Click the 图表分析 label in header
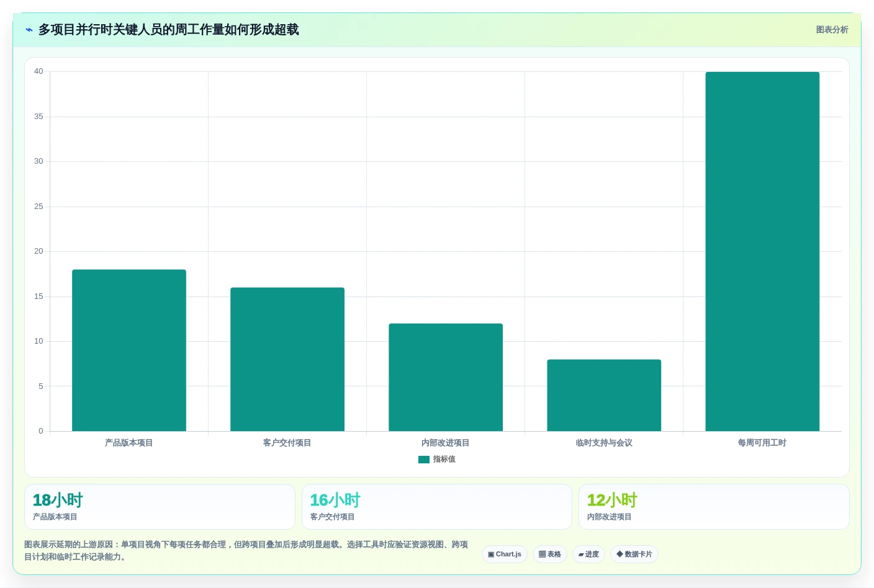874x588 pixels. click(x=832, y=30)
